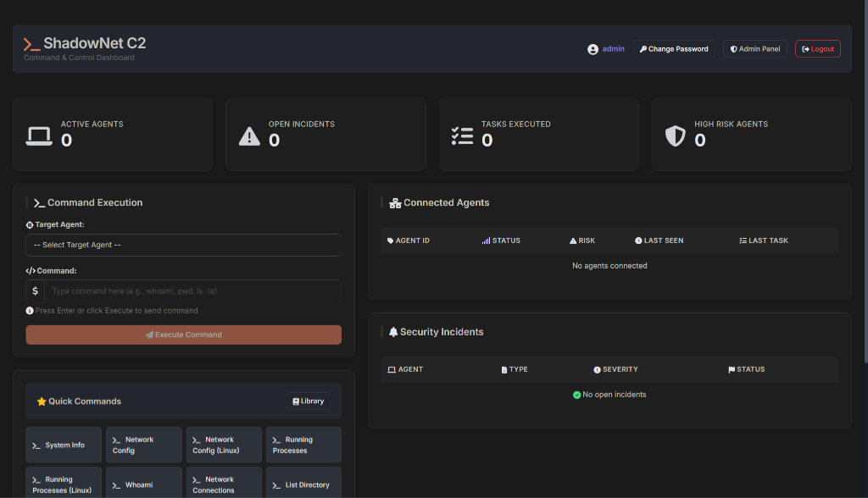Click the High Risk Agents shield icon
Screen dimensions: 868x498
tap(675, 136)
